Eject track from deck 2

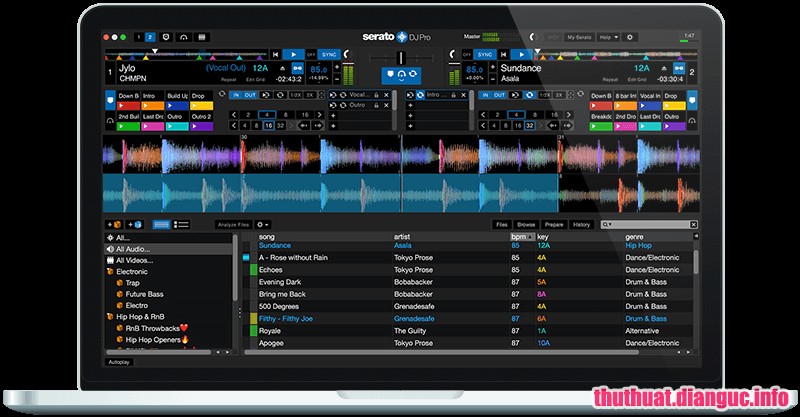664,68
